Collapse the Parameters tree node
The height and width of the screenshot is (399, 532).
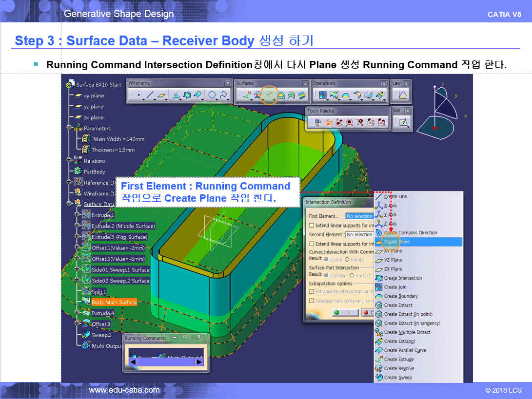(x=70, y=128)
